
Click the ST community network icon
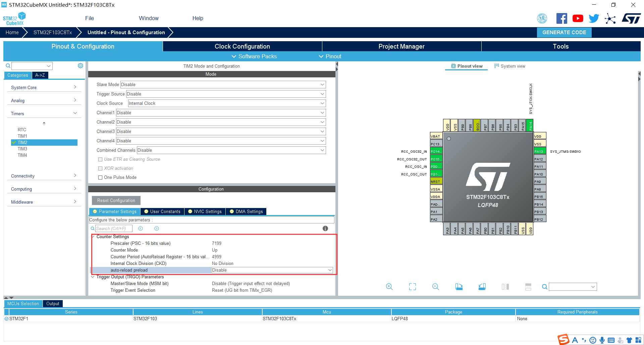point(610,18)
